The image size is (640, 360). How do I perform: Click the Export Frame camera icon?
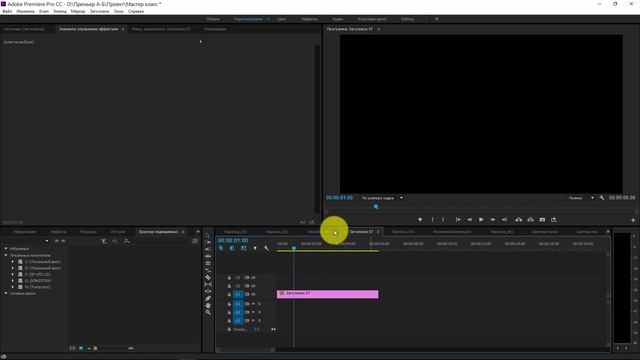click(542, 220)
